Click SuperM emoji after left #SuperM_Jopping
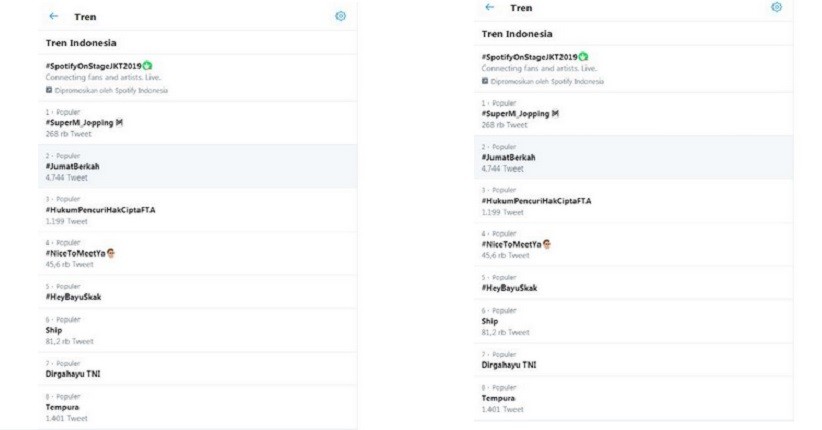 coord(119,123)
